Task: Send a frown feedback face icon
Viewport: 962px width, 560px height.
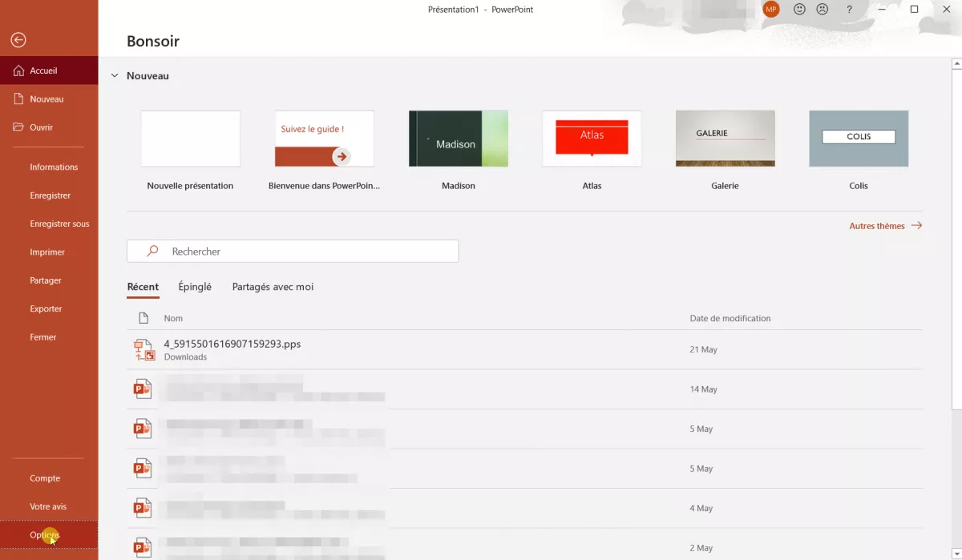Action: 823,10
